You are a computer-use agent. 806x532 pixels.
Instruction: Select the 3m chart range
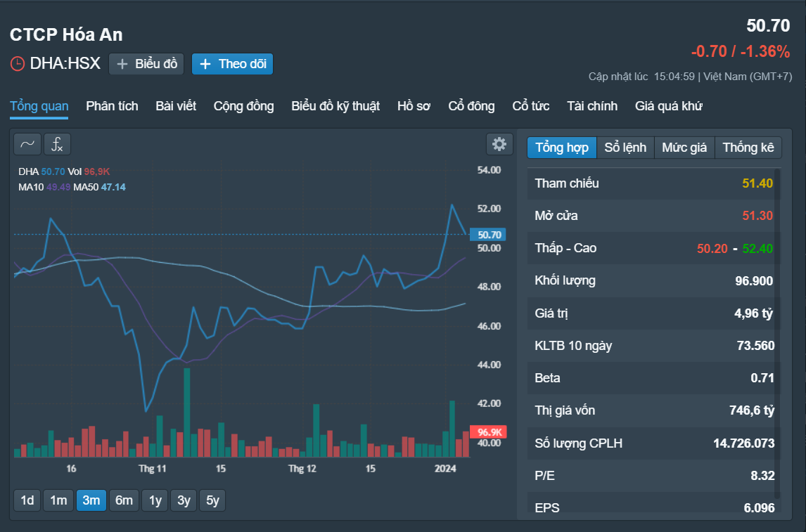pos(91,500)
